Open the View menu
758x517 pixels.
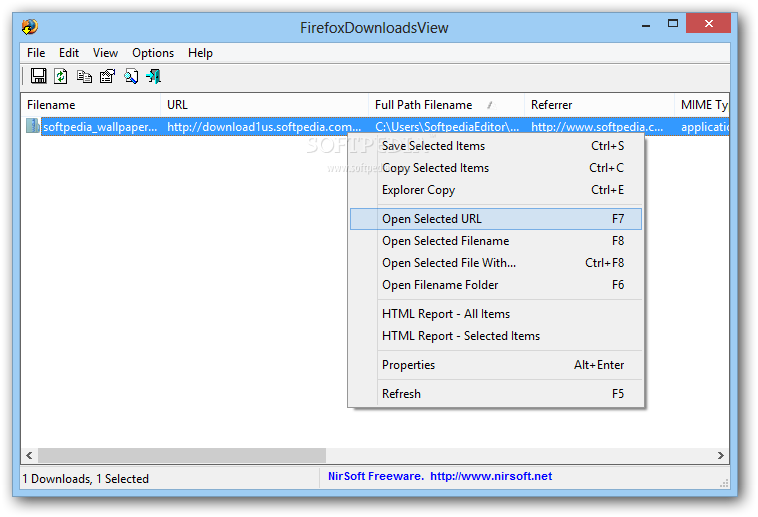(x=105, y=53)
